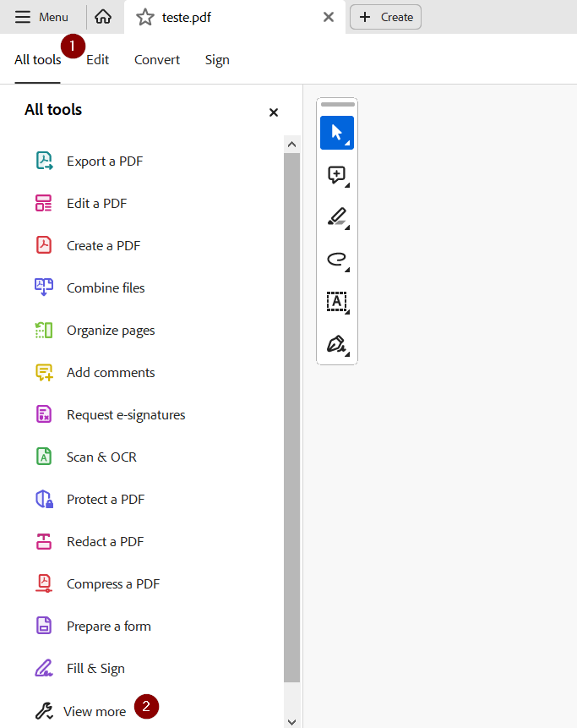Screen dimensions: 577x728
Task: Choose the highlighter tool
Action: coord(336,217)
